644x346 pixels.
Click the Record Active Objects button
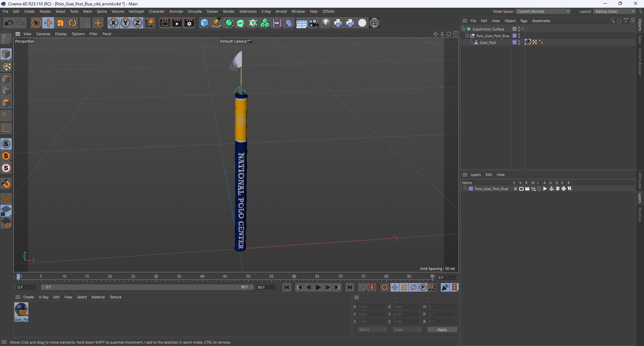tap(362, 287)
